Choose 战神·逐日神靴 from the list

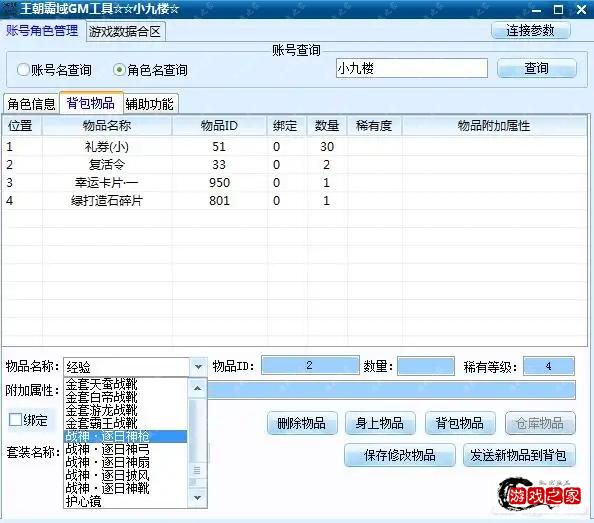125,488
